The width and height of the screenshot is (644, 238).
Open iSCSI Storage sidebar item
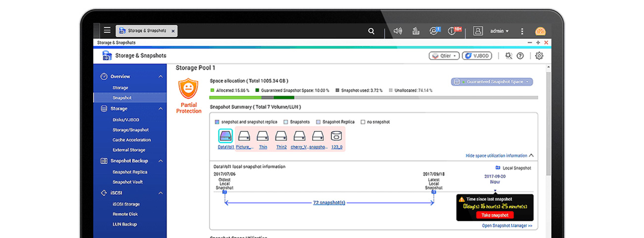pos(126,204)
